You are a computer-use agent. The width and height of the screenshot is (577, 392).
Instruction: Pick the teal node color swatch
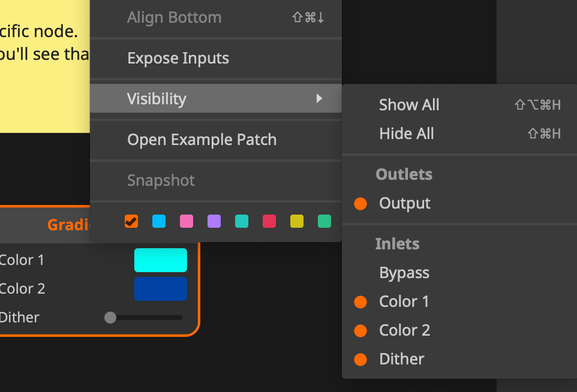click(242, 222)
